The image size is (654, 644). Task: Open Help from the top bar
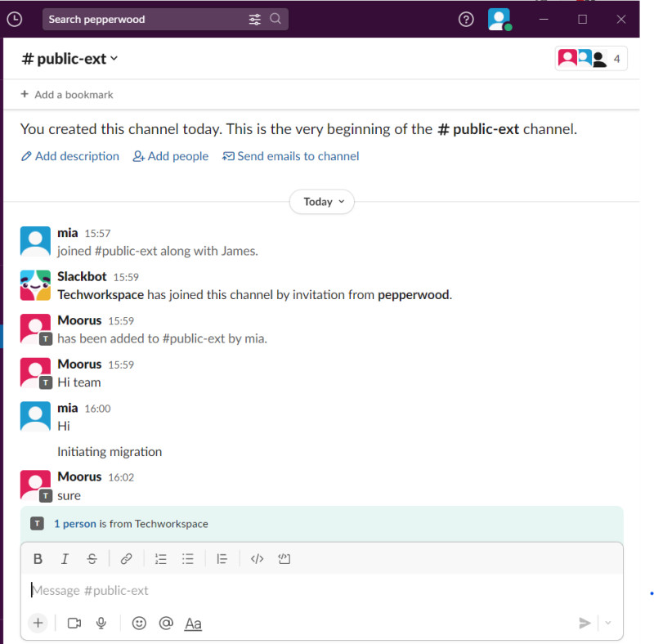point(466,19)
